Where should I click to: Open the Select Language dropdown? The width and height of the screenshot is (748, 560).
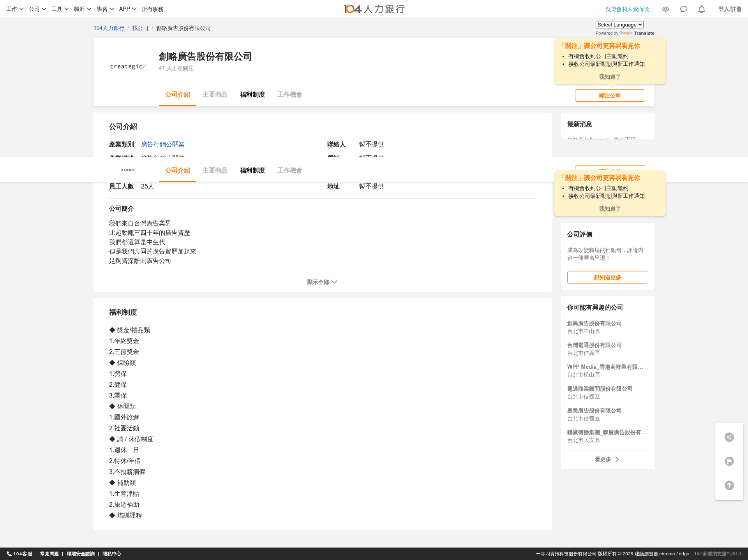click(619, 25)
